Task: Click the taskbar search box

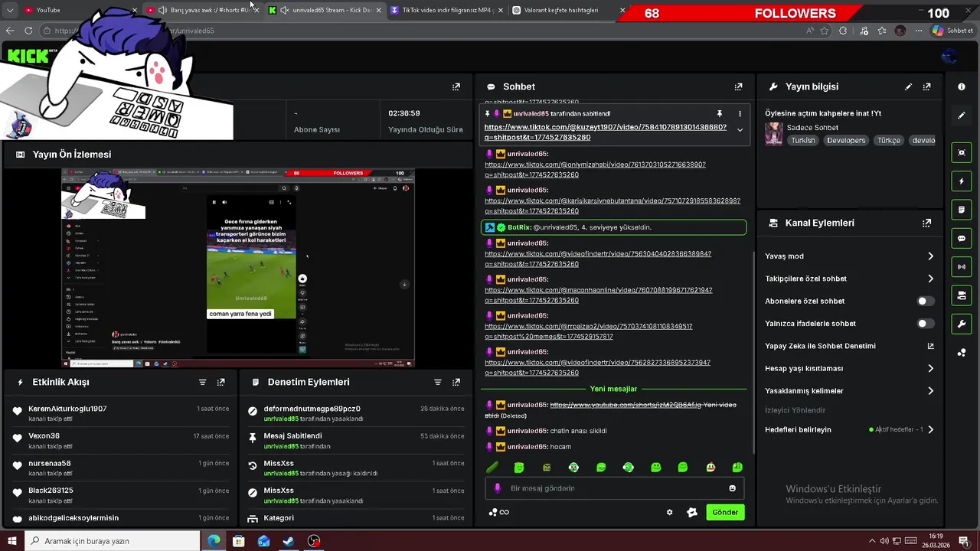Action: 113,541
